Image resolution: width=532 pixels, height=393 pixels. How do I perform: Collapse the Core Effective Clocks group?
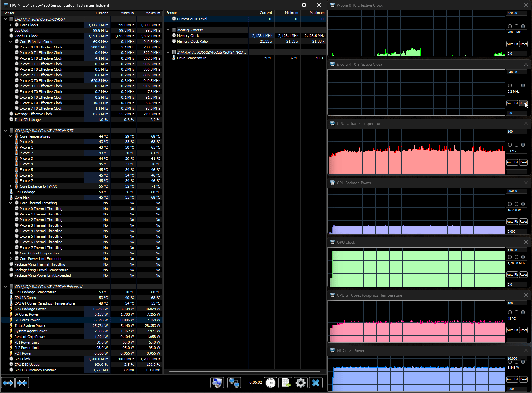click(11, 42)
